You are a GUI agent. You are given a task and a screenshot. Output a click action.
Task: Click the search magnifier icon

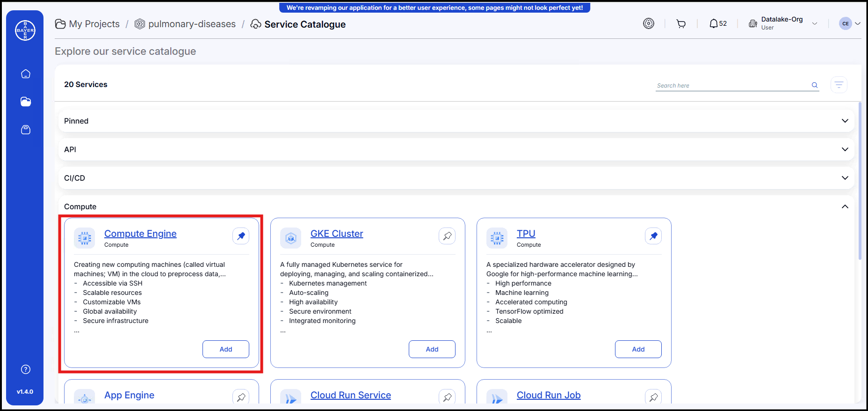(815, 85)
